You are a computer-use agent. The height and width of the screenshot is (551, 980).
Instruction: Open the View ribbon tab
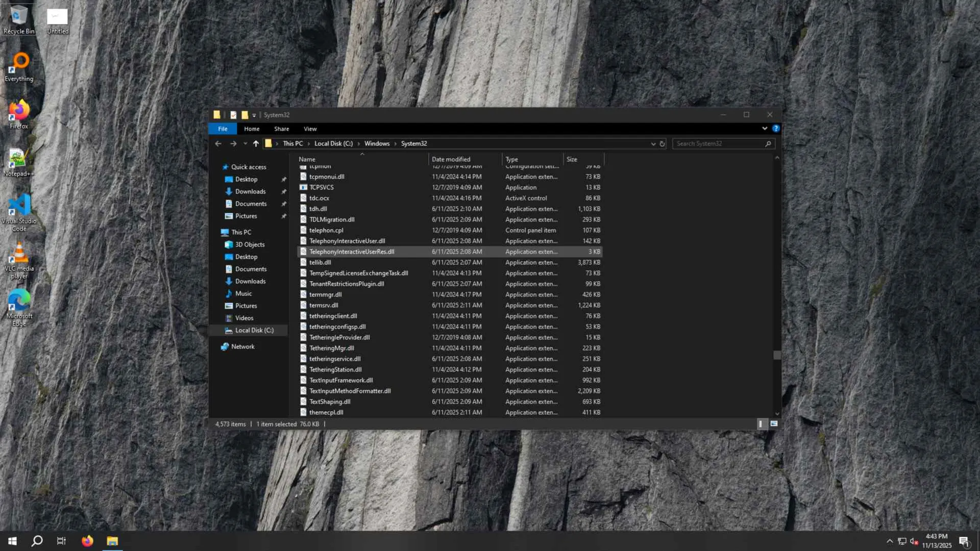310,129
